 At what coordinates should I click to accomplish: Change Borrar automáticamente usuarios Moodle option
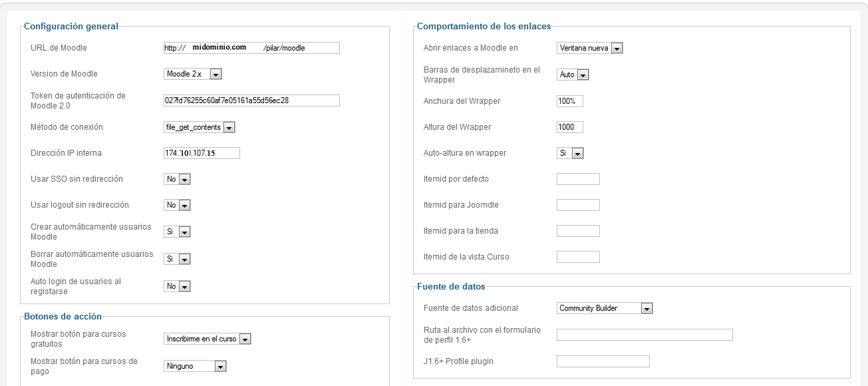tap(177, 259)
